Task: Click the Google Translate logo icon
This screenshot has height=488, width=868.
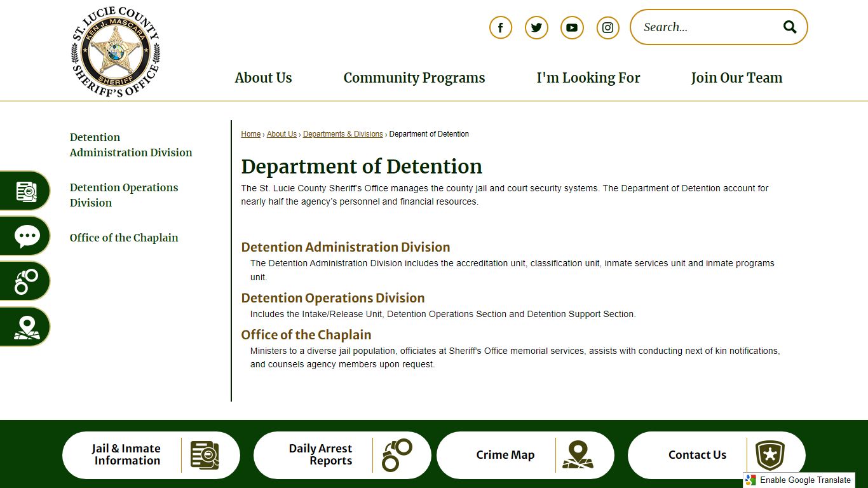Action: (x=751, y=480)
